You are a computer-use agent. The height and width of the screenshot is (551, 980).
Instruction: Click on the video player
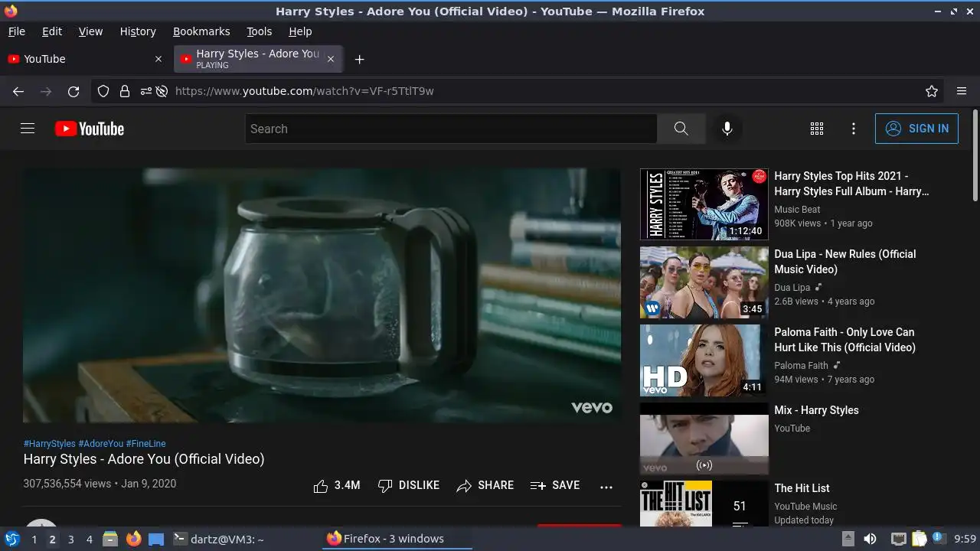click(x=322, y=295)
